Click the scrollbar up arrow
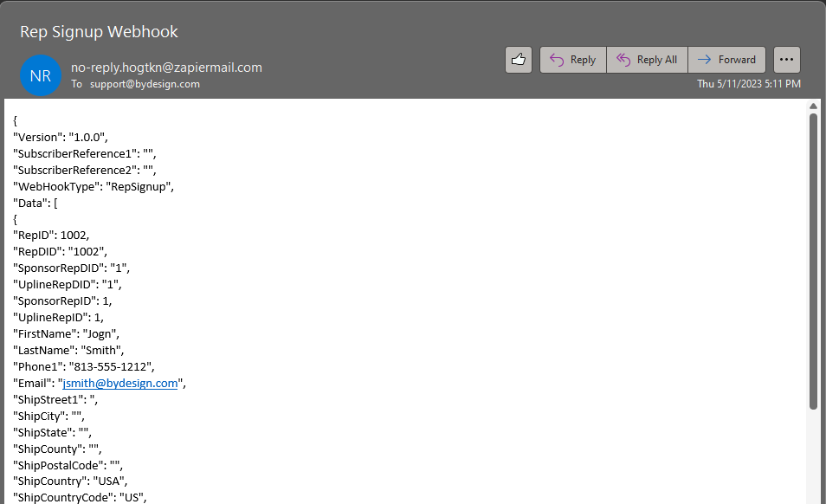The width and height of the screenshot is (826, 504). (x=813, y=107)
